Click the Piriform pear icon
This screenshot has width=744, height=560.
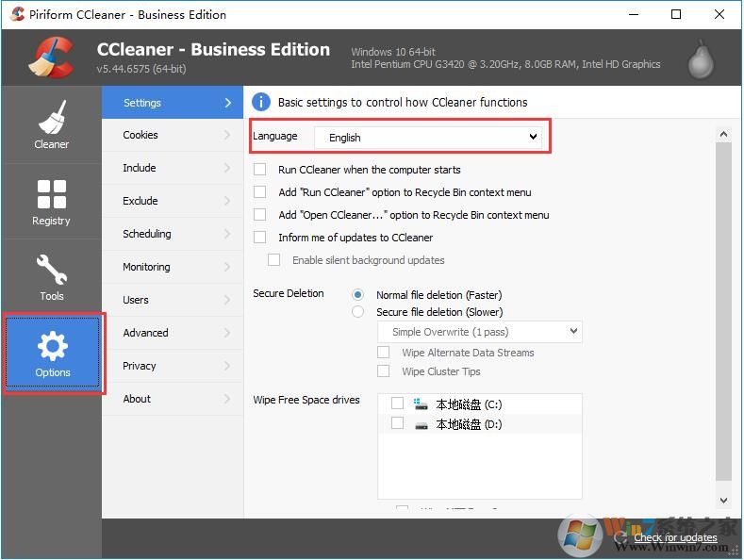coord(699,58)
